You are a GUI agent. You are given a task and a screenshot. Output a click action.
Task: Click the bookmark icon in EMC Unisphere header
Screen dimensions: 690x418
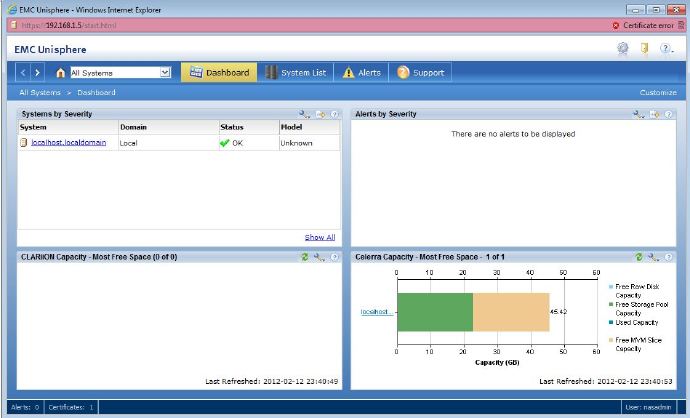point(645,48)
